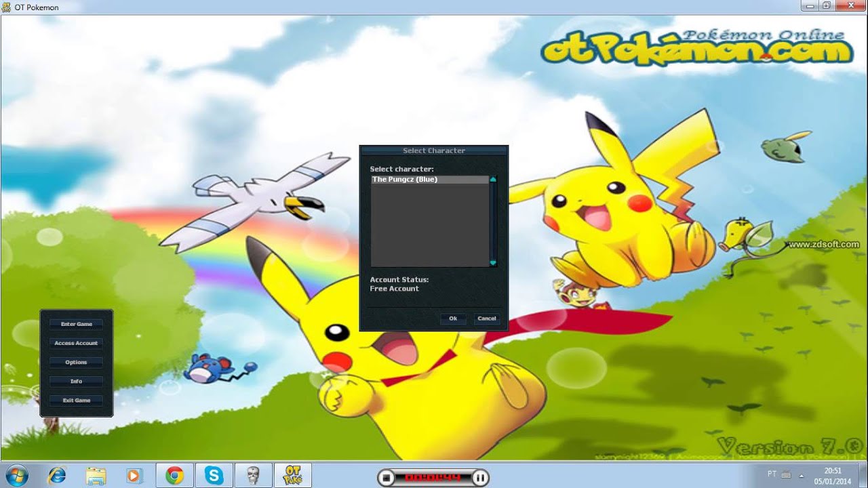The height and width of the screenshot is (488, 868).
Task: Pause the screen recording
Action: point(480,478)
